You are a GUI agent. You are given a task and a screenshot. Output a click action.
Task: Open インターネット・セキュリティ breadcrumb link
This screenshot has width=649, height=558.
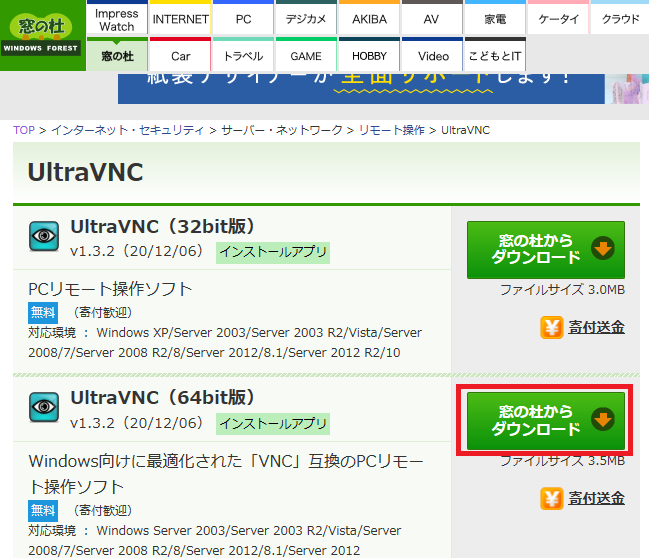tap(127, 130)
